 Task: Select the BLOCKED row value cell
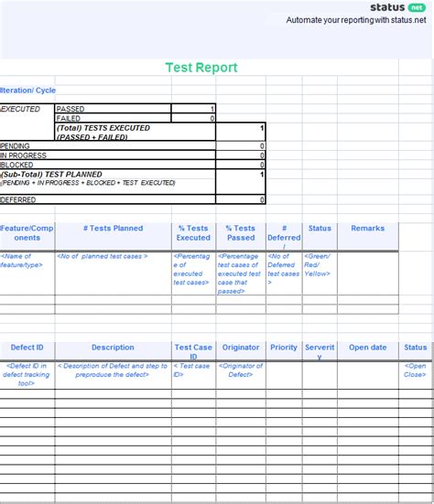click(x=241, y=165)
